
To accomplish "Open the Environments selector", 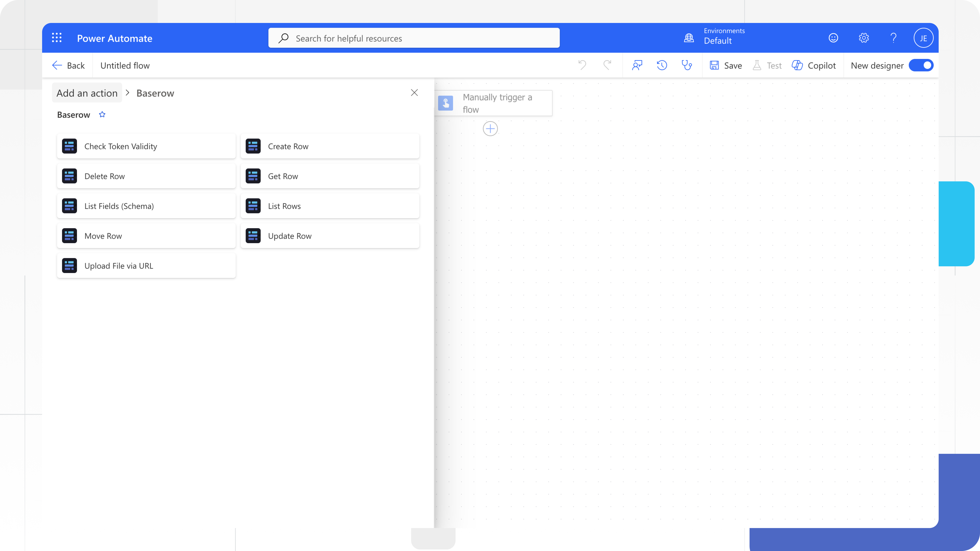I will 715,38.
